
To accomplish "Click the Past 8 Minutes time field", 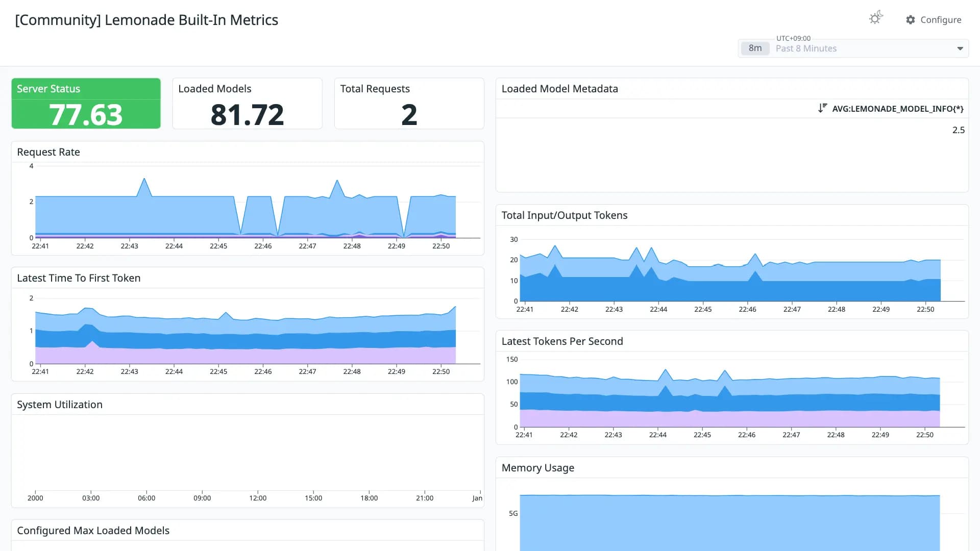I will (x=853, y=48).
